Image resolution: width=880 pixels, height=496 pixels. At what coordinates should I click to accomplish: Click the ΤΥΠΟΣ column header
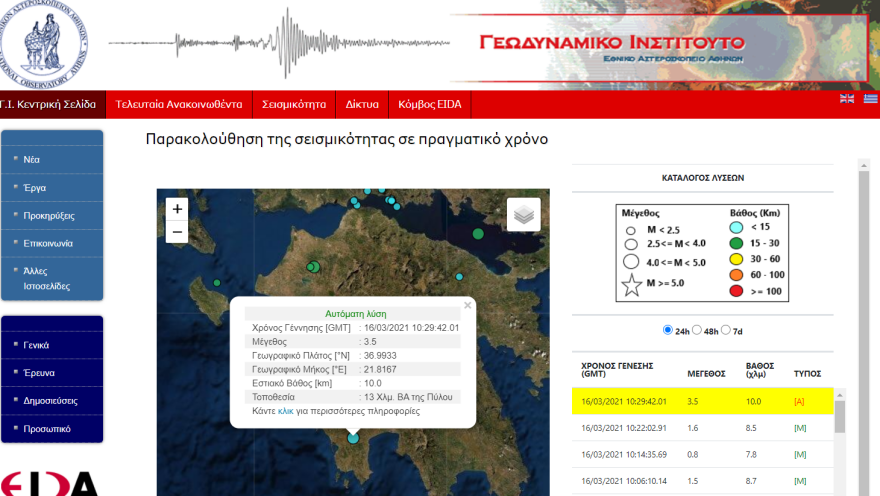tap(807, 374)
